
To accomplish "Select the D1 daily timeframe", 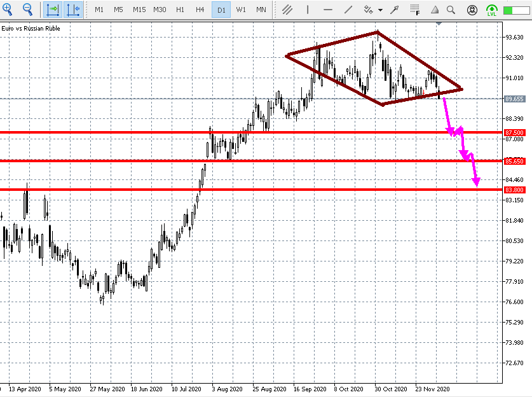I will point(221,10).
